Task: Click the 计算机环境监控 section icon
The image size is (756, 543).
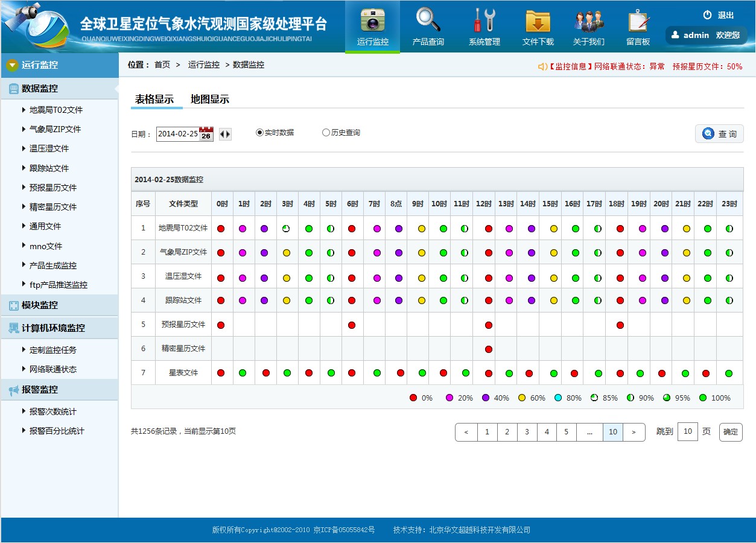Action: (x=14, y=328)
